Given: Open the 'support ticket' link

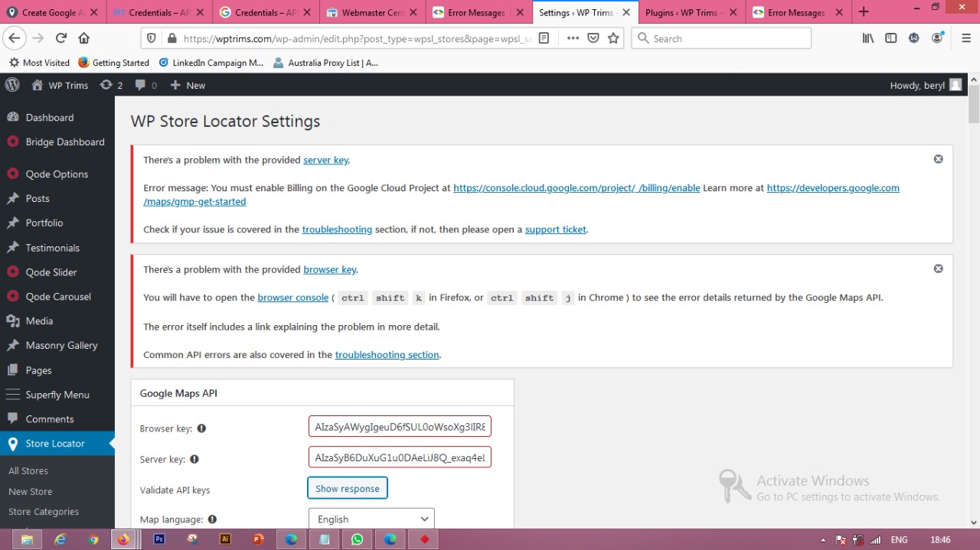Looking at the screenshot, I should (x=556, y=229).
